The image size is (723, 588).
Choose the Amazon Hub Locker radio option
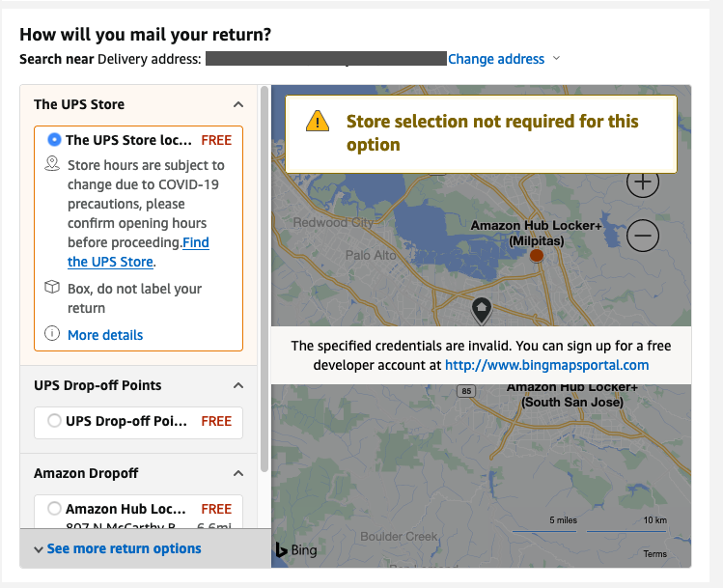click(x=54, y=509)
